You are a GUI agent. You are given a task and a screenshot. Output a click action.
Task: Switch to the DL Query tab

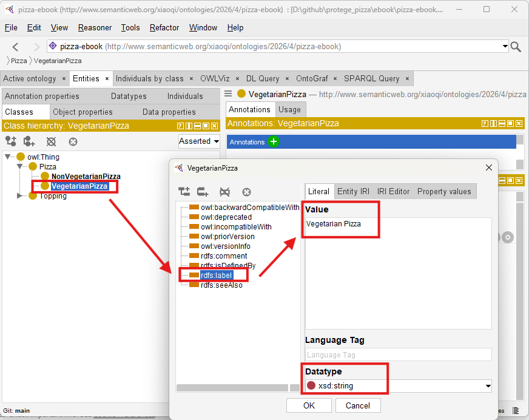pos(263,79)
